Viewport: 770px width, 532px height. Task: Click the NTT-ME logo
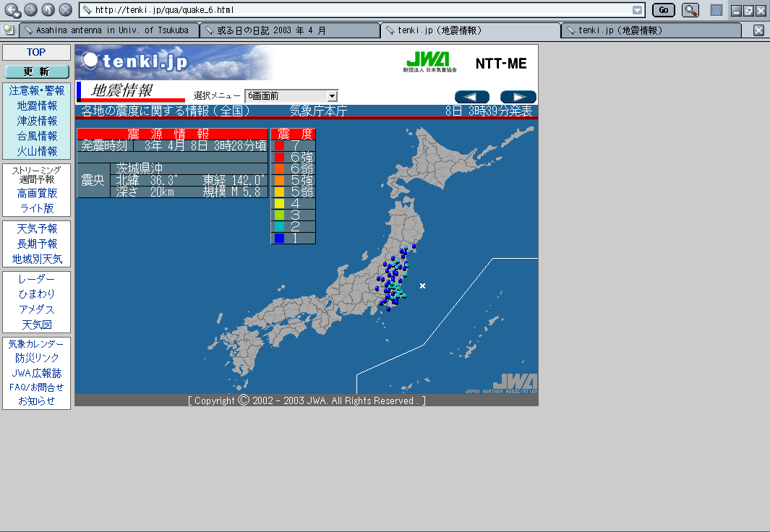coord(501,64)
